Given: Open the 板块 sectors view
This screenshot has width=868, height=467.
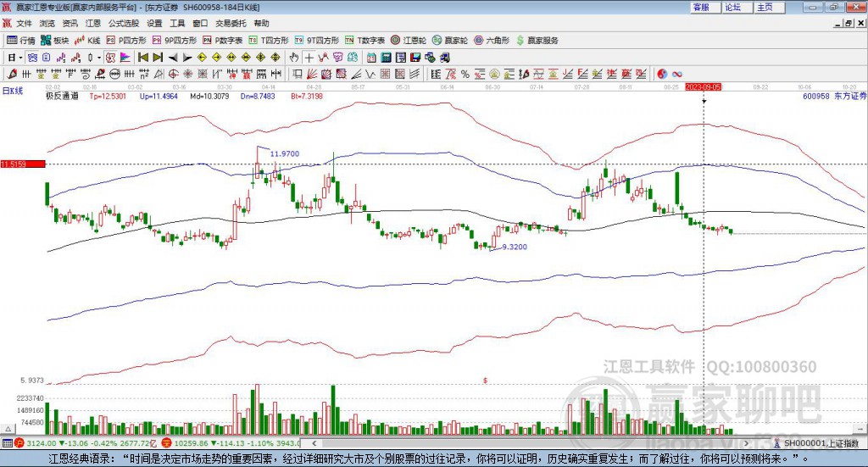Looking at the screenshot, I should [x=55, y=41].
